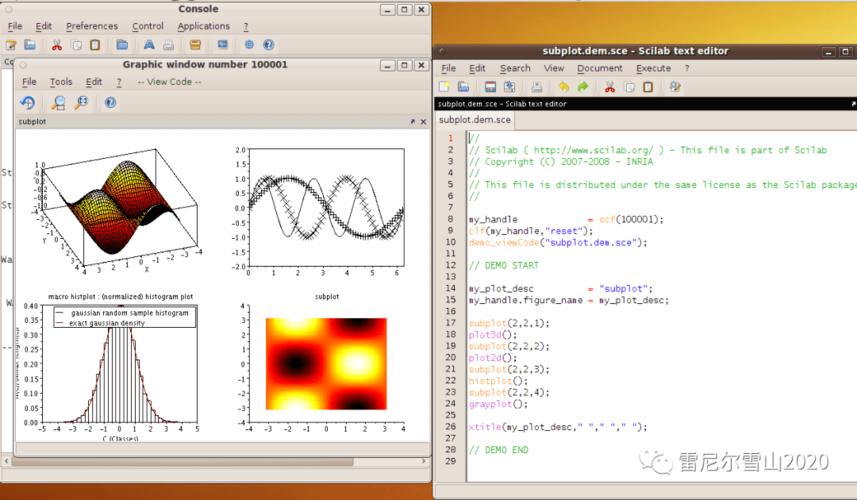Close the subplot docked panel
This screenshot has width=857, height=500.
point(423,121)
